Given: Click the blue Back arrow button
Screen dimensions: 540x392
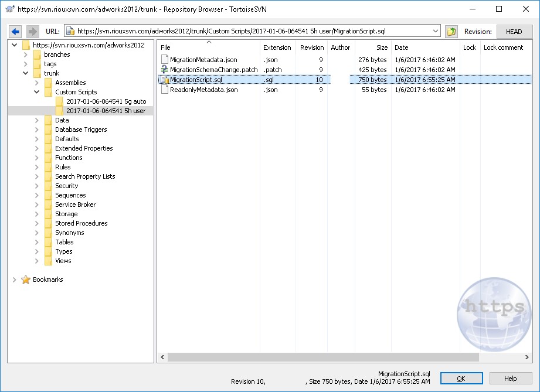Looking at the screenshot, I should point(15,32).
